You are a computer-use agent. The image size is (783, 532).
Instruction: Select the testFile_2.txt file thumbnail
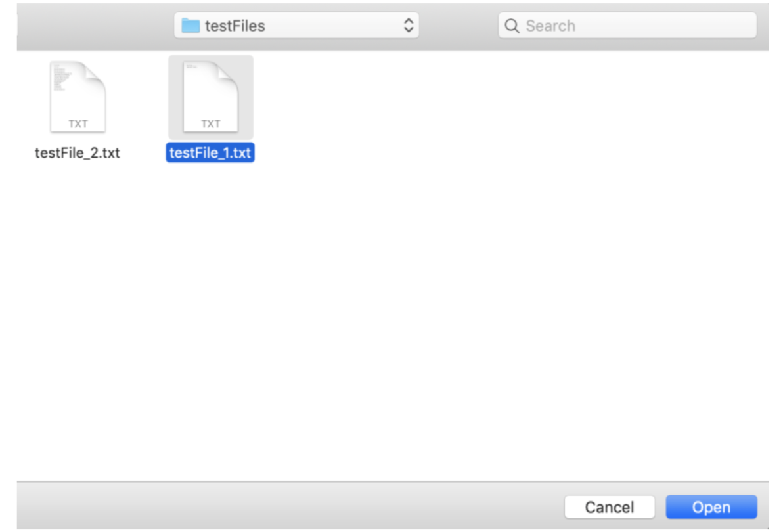(78, 97)
